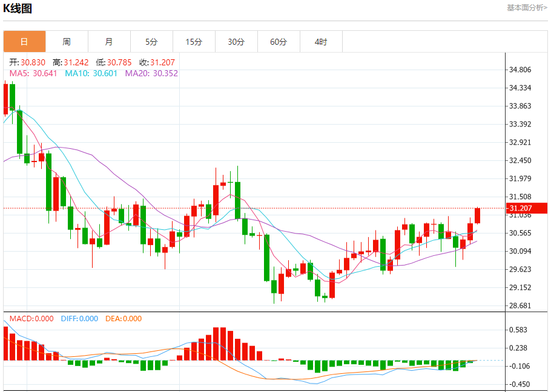Select the 日 daily chart tab
The width and height of the screenshot is (551, 392).
25,41
